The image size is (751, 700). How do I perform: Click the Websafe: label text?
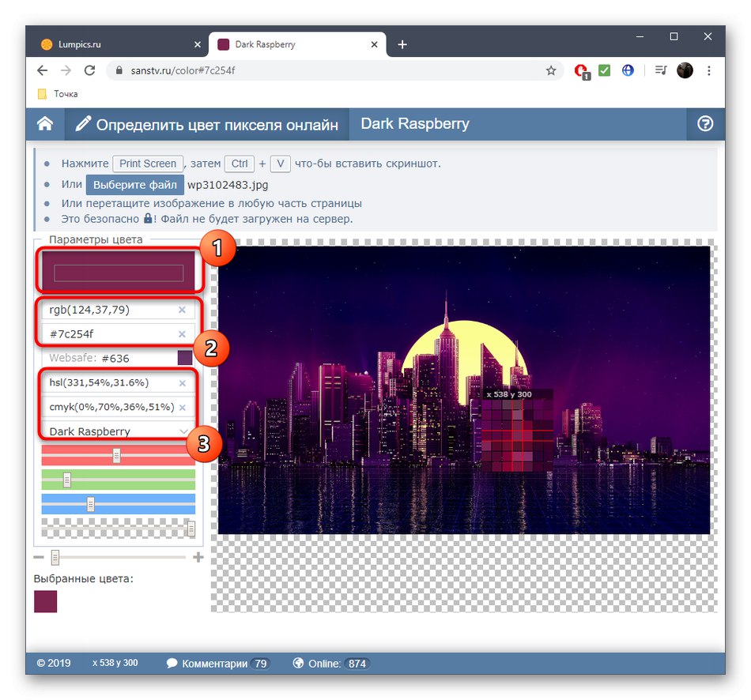click(x=73, y=358)
